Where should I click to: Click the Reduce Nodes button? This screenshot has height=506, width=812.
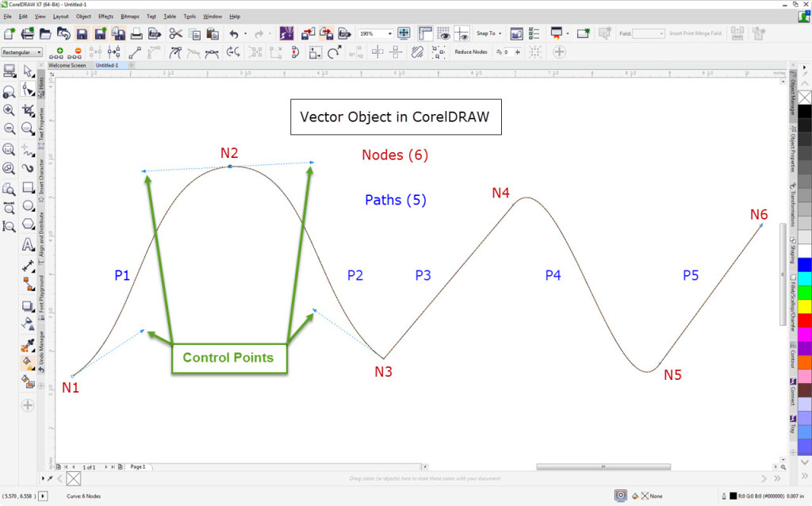click(x=471, y=52)
